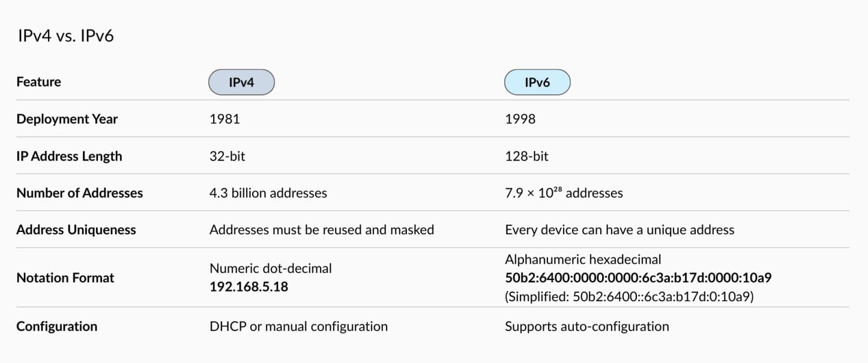
Task: Click 'Supports auto-configuration' cell
Action: (x=586, y=326)
